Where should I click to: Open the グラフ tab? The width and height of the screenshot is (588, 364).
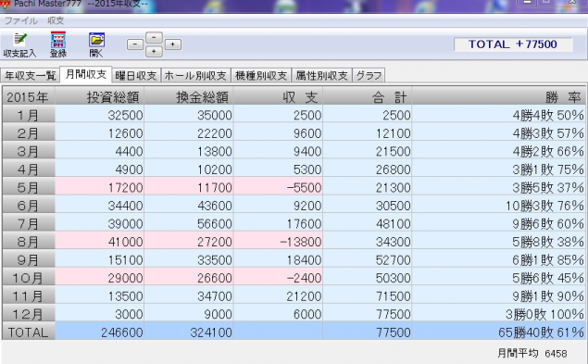point(369,76)
